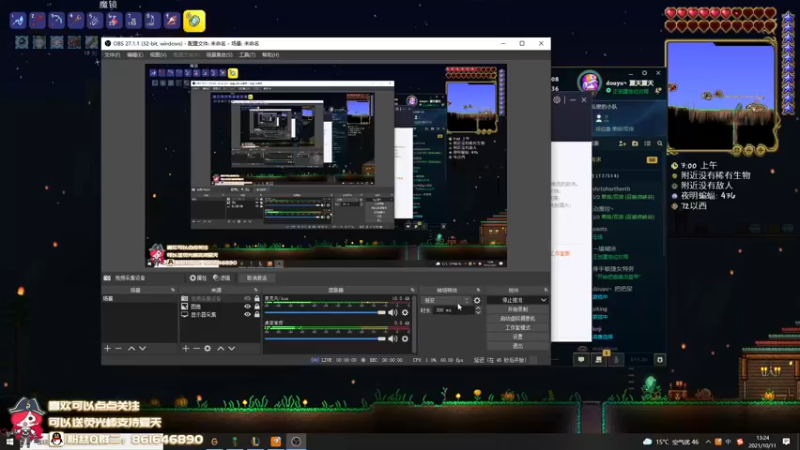Toggle the lock on the 图像 source
The width and height of the screenshot is (800, 450).
coord(257,307)
